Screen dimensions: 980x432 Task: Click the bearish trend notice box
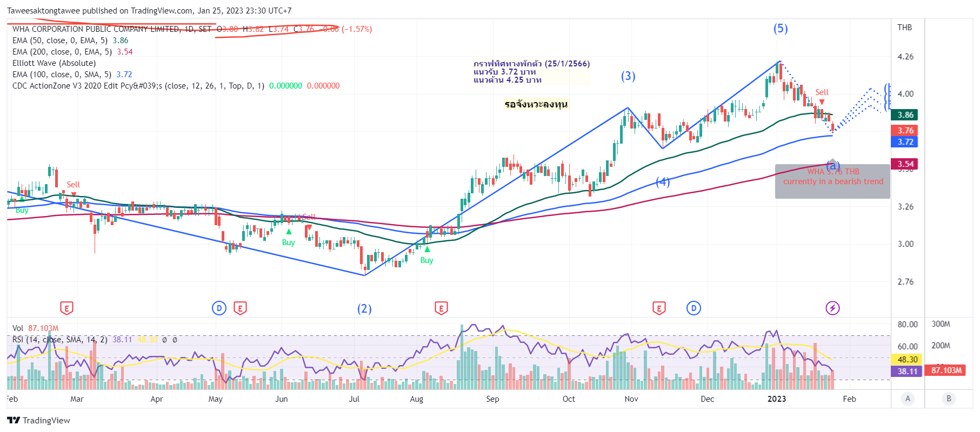point(832,181)
